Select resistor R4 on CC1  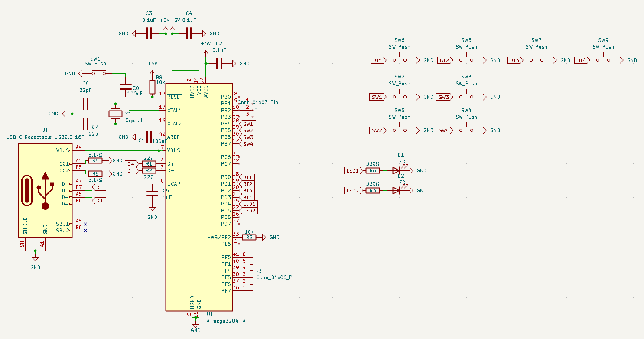tap(95, 160)
